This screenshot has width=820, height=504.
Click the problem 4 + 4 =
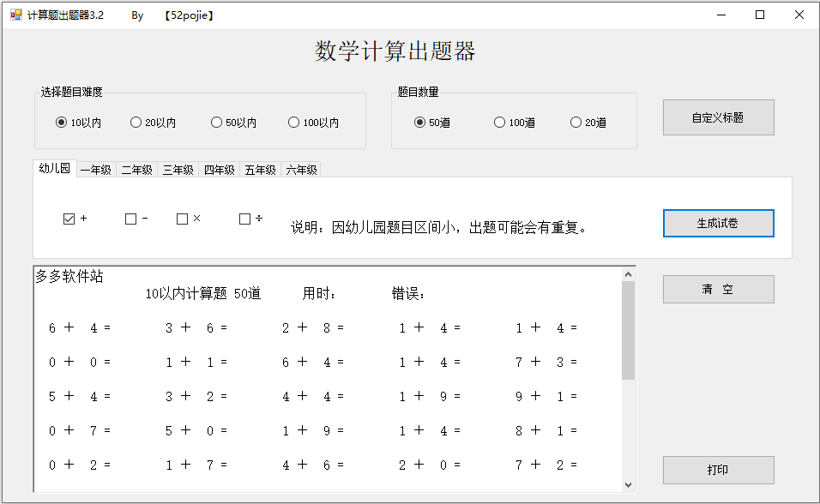pyautogui.click(x=313, y=396)
